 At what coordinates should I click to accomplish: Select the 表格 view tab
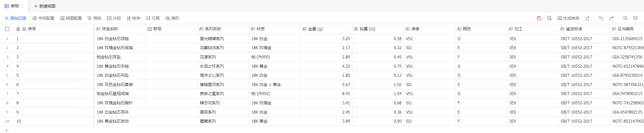pos(12,6)
